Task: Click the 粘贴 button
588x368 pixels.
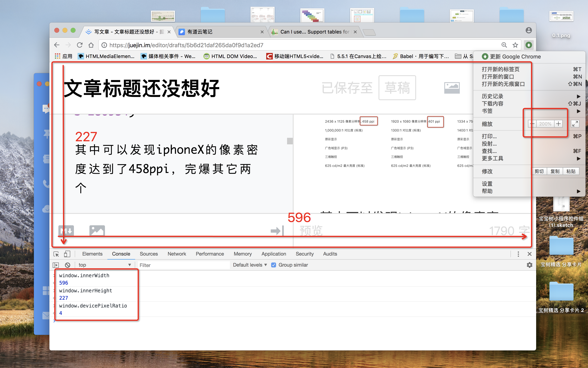Action: (x=571, y=171)
